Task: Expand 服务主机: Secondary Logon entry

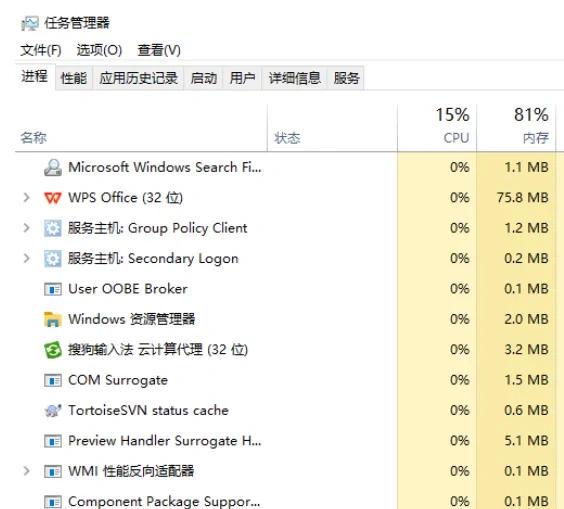Action: coord(26,258)
